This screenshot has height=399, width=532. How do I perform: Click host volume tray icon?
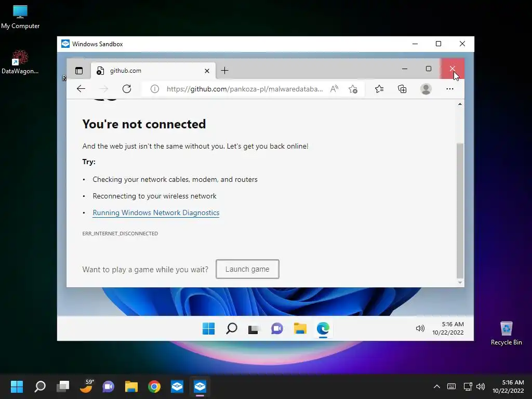pyautogui.click(x=481, y=387)
